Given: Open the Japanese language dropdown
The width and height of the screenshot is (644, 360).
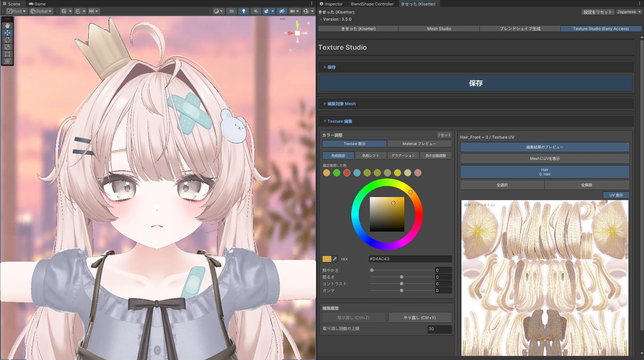Looking at the screenshot, I should pyautogui.click(x=629, y=12).
